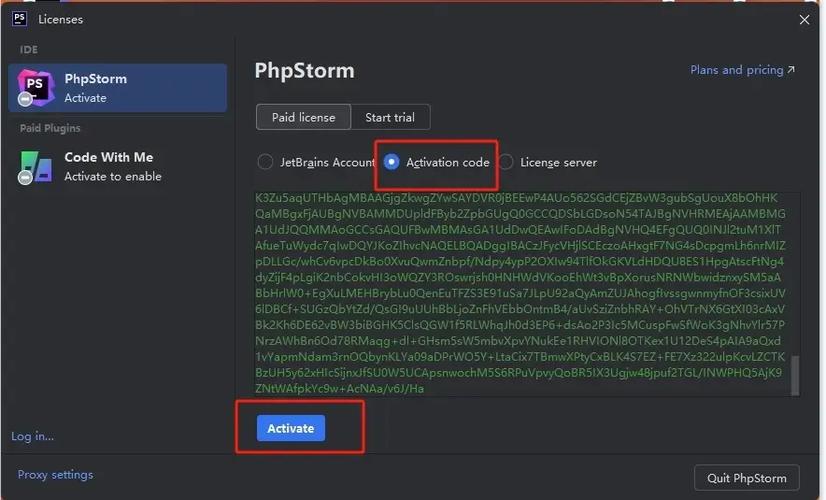
Task: Click the large PhpStorm heading text
Action: (x=304, y=71)
